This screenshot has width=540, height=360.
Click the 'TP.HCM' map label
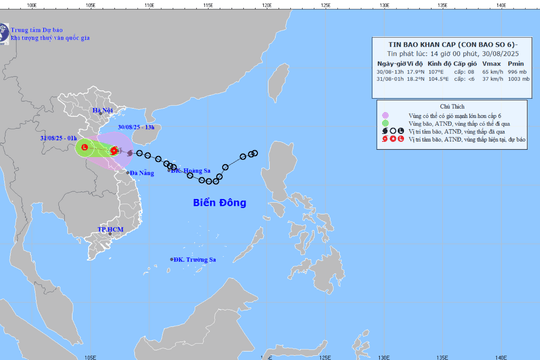coord(110,229)
